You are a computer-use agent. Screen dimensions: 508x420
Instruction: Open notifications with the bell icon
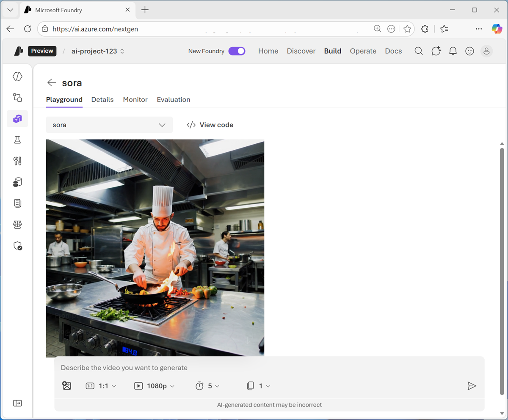tap(453, 51)
